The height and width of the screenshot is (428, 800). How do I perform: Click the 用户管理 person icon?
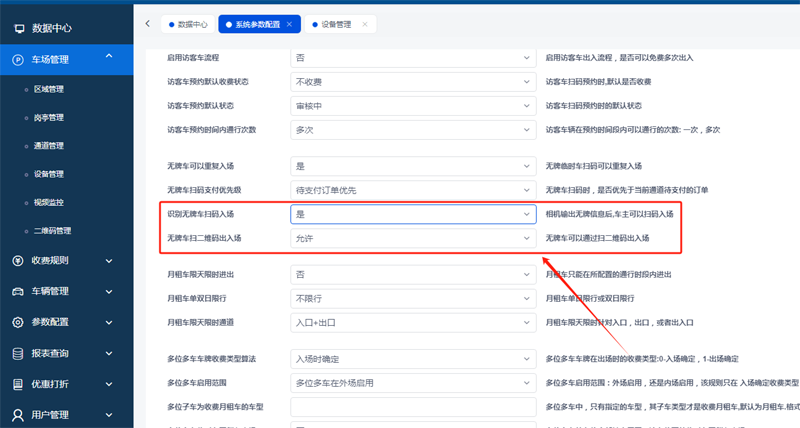pyautogui.click(x=18, y=415)
